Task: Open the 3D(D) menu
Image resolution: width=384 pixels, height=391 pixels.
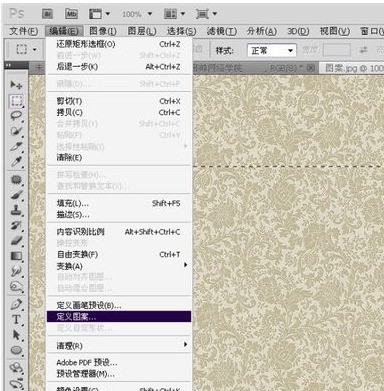Action: pos(298,31)
